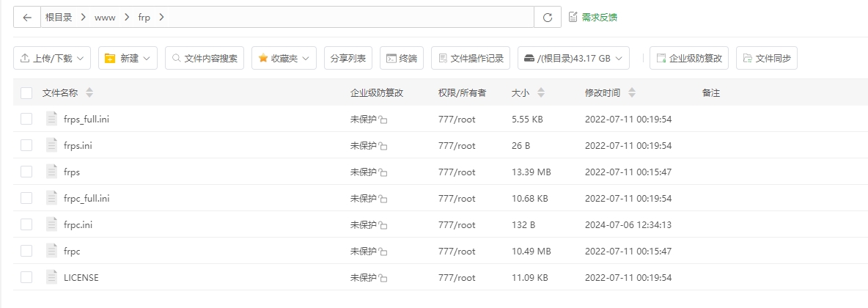Open 文件内容搜索 search

(x=205, y=58)
